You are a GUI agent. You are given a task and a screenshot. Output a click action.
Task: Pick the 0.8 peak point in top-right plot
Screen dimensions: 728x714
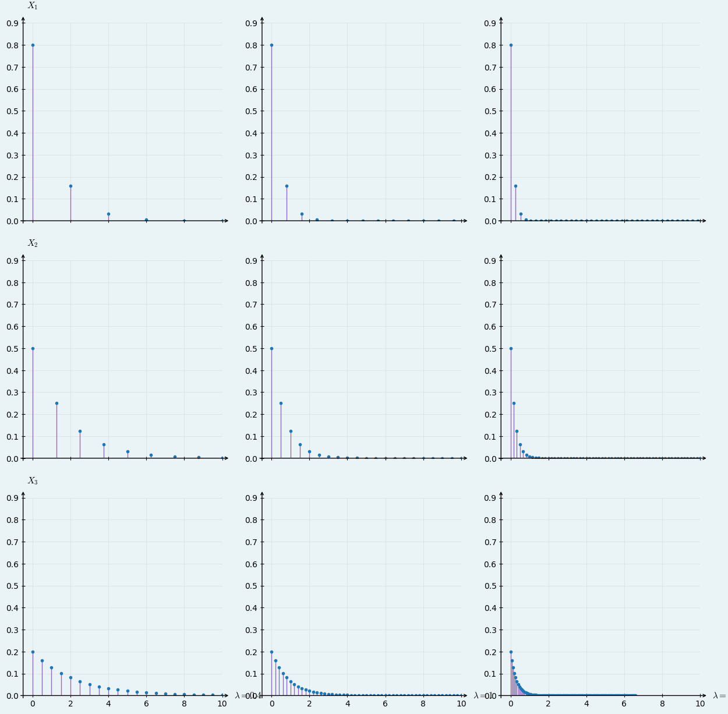pyautogui.click(x=511, y=45)
